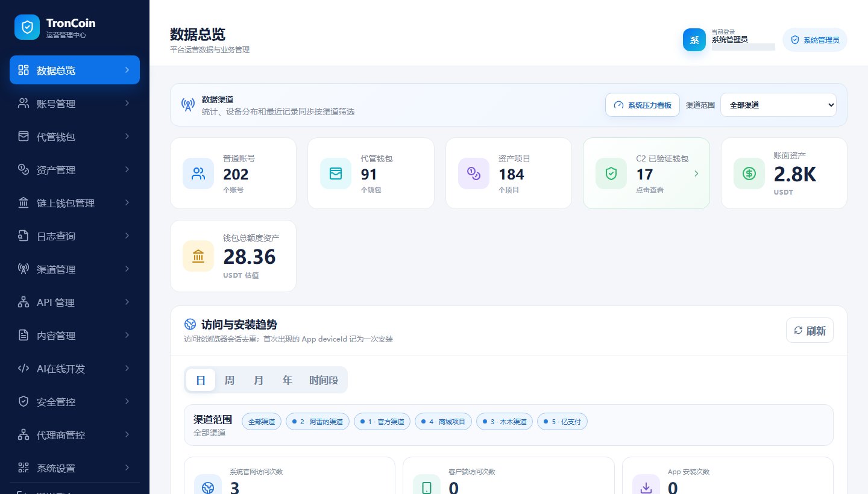Screen dimensions: 868x494
Task: Click the 2.8K USDT value
Action: coord(794,174)
